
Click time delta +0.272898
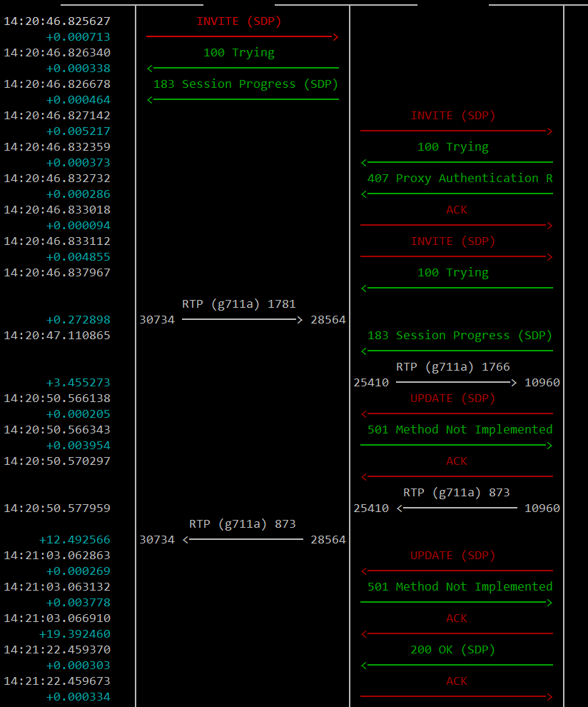pyautogui.click(x=78, y=320)
